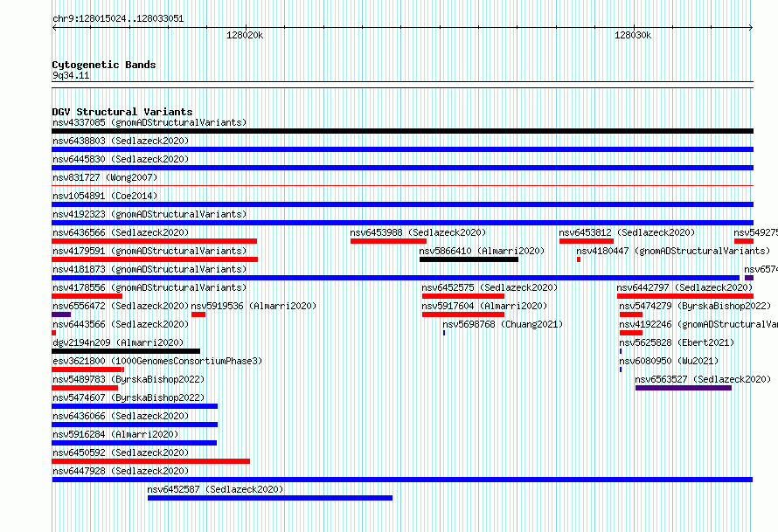The image size is (778, 532).
Task: Click nsv5917604 (Almarri2020) label
Action: (x=484, y=306)
